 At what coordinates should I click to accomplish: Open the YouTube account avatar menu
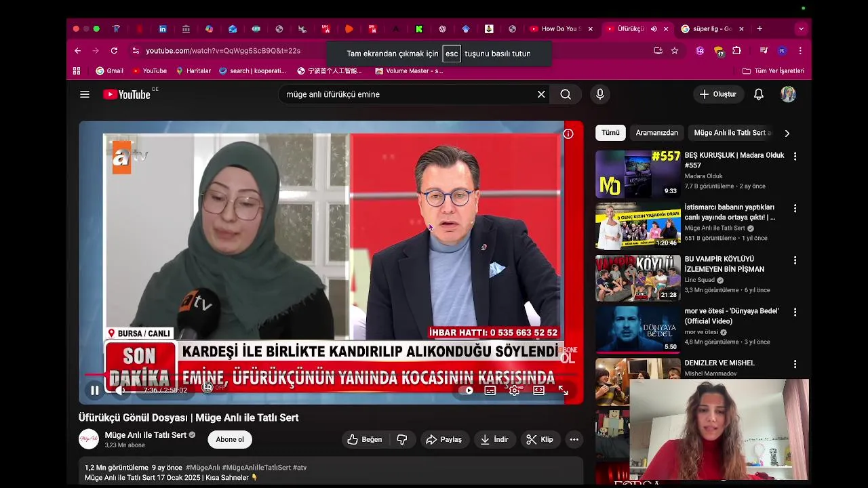(x=788, y=94)
